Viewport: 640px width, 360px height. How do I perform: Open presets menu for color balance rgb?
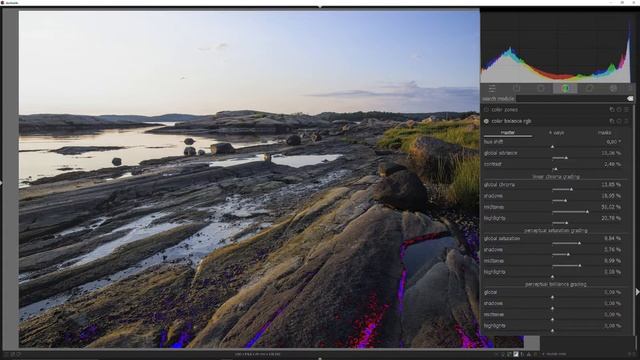tap(627, 121)
